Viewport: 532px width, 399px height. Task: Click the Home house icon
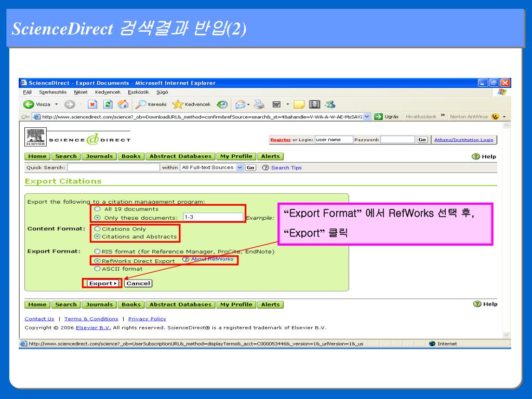[x=123, y=104]
